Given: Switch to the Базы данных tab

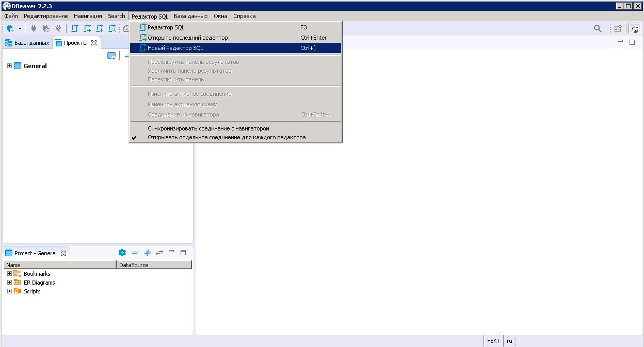Looking at the screenshot, I should pos(27,43).
